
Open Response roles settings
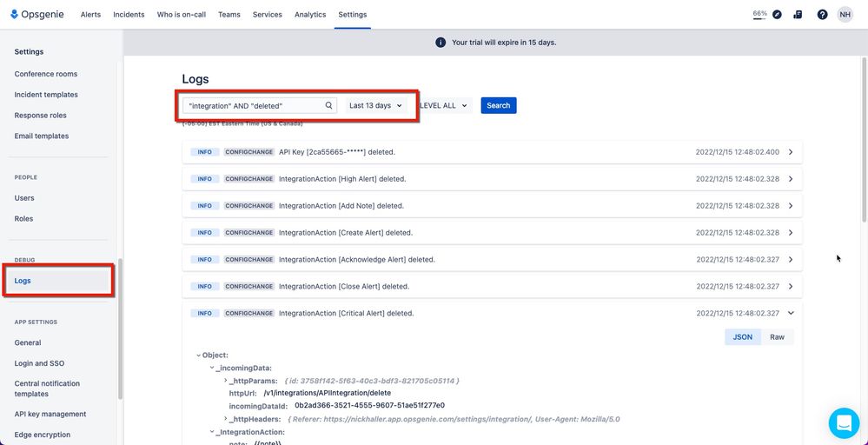click(x=41, y=116)
